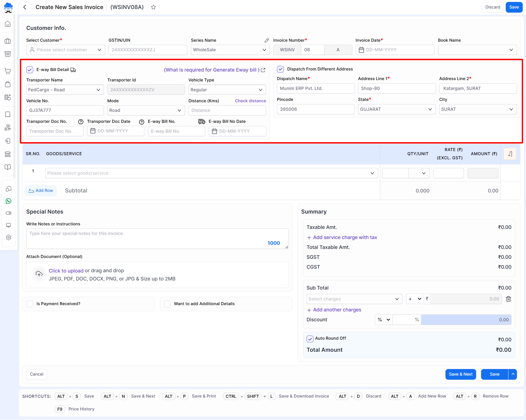Mark invoice page as favorite with star
526x420 pixels.
pos(153,7)
